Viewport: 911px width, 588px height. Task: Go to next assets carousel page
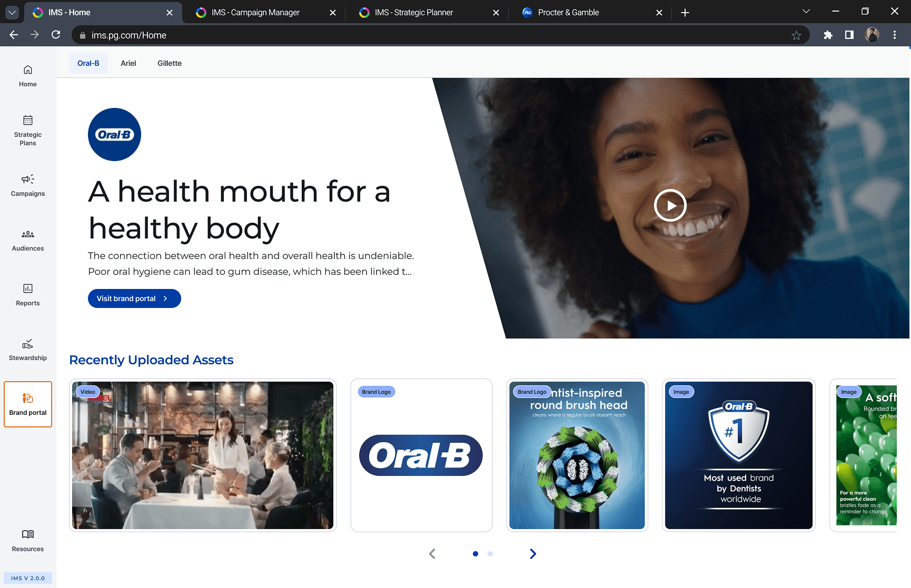pos(533,554)
